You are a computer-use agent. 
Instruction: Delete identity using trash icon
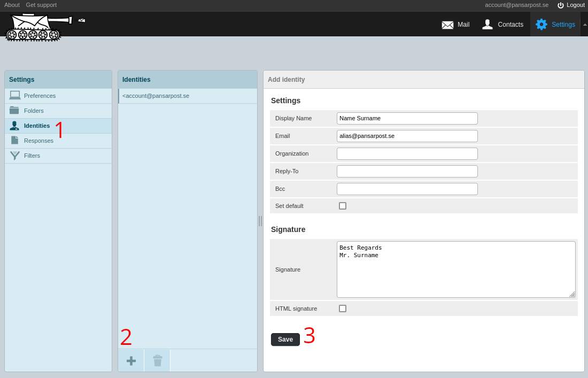158,361
